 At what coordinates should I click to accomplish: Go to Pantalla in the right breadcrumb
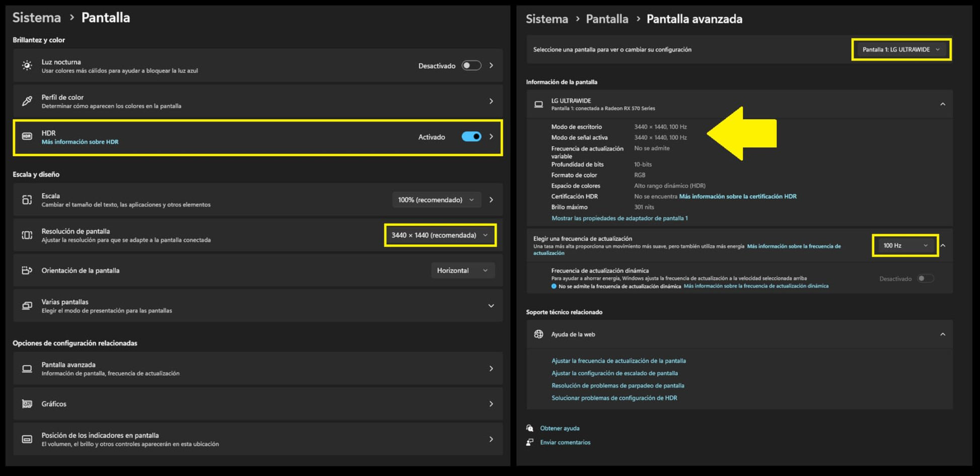pyautogui.click(x=607, y=19)
